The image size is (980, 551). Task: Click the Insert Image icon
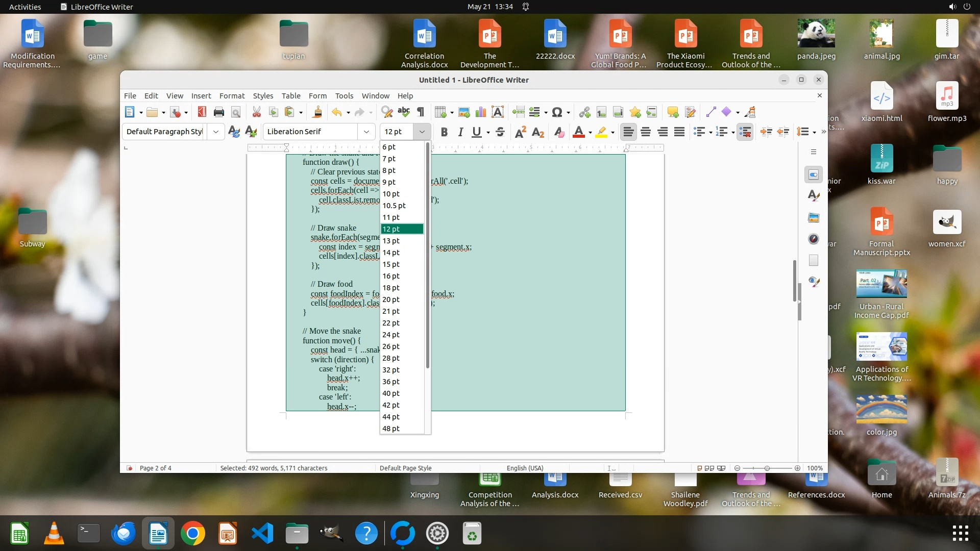(464, 112)
